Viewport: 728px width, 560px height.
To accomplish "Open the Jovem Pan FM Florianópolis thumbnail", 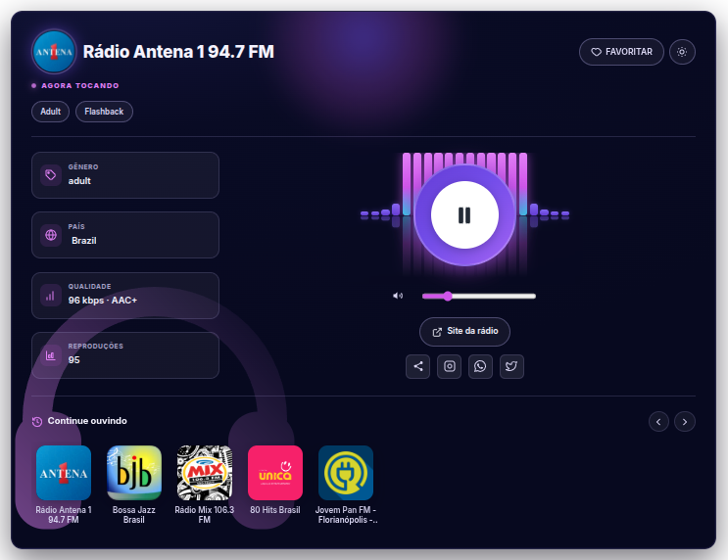I will [346, 473].
